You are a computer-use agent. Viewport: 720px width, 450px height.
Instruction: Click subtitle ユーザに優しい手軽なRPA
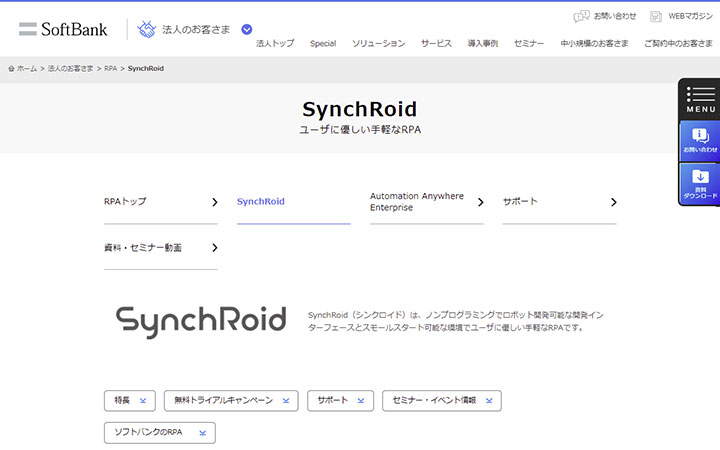[x=360, y=130]
